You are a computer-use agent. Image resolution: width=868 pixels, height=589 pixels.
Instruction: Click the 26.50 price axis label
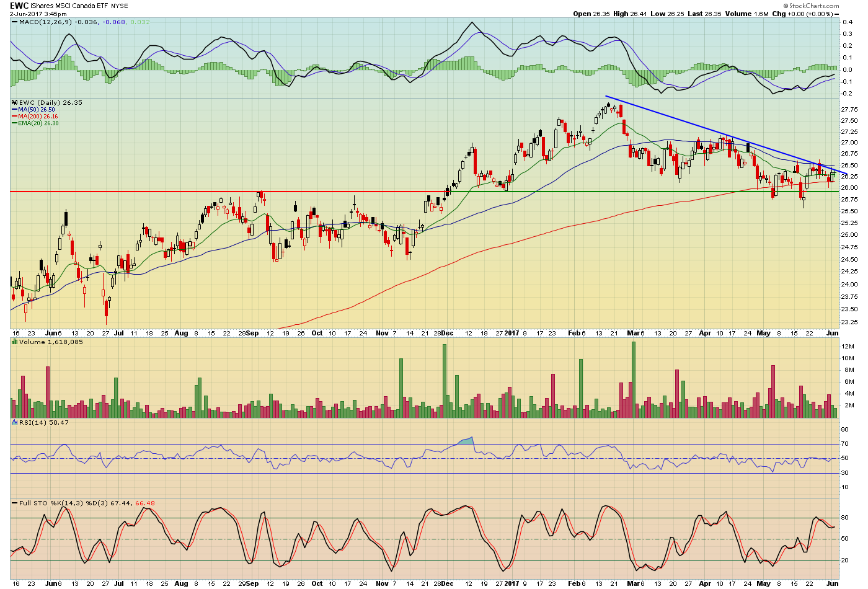(849, 166)
